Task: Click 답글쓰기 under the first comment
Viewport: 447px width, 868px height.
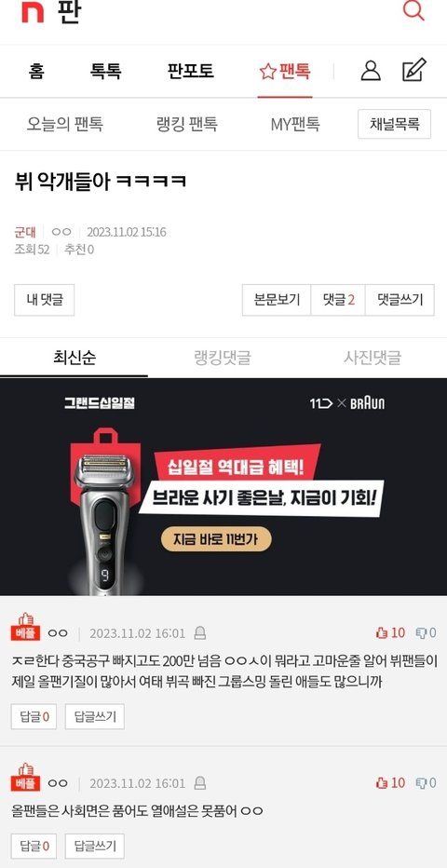Action: pyautogui.click(x=95, y=717)
